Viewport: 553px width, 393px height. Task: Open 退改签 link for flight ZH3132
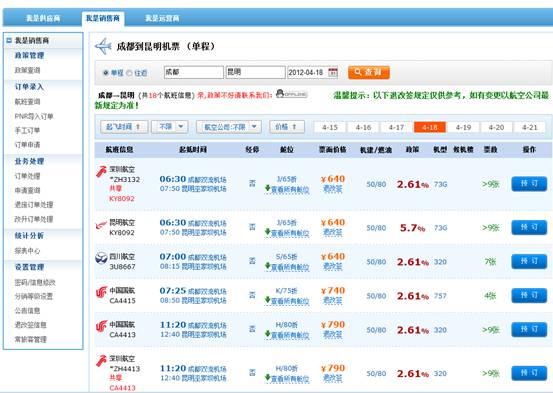click(333, 189)
